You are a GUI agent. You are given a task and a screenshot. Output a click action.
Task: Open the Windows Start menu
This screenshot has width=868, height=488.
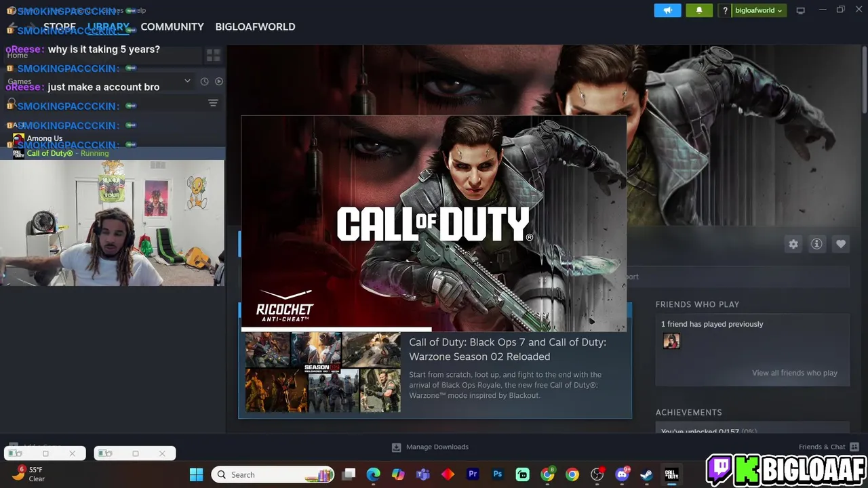coord(196,474)
